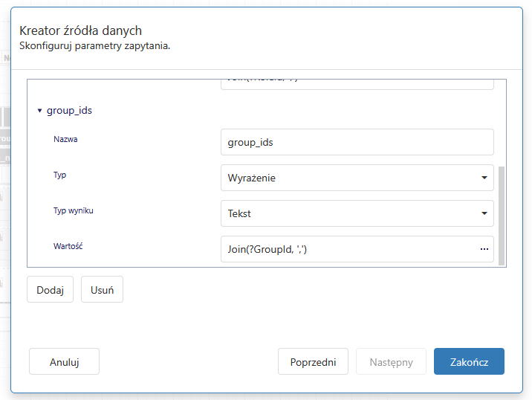The width and height of the screenshot is (532, 400).
Task: Click the parameter list vertical scrollbar thumb
Action: point(502,214)
